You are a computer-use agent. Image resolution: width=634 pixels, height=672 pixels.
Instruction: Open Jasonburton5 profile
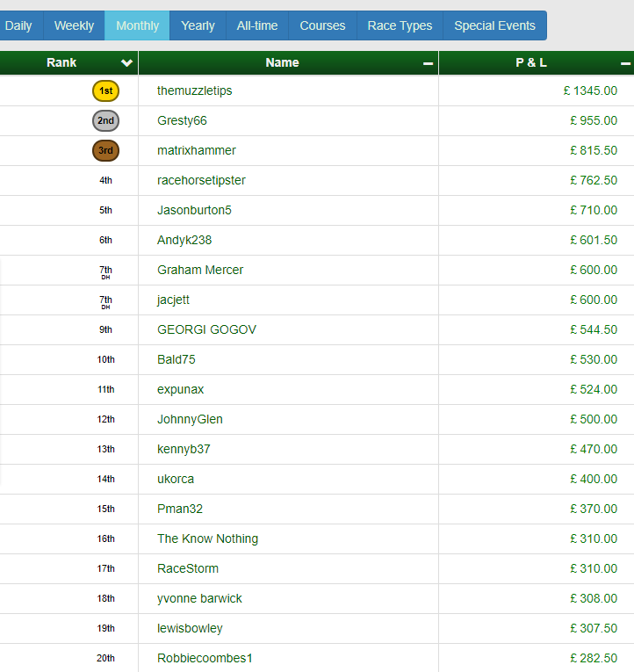(194, 211)
